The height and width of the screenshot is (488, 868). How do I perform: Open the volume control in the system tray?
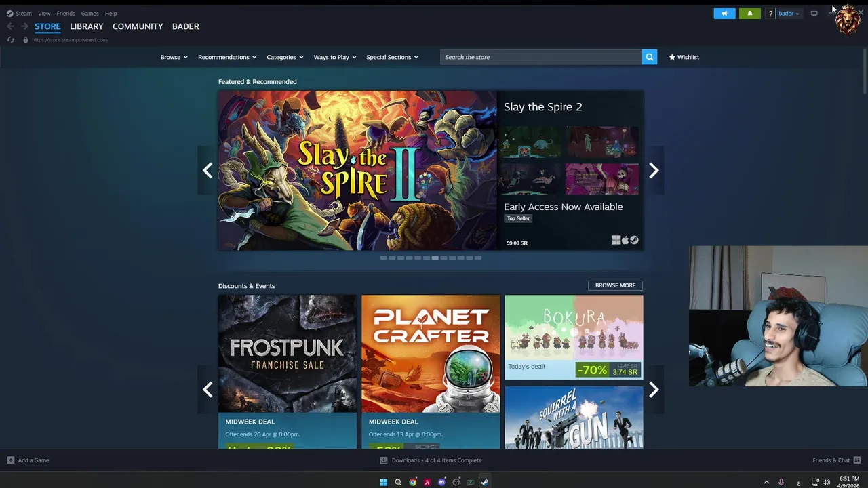click(826, 482)
